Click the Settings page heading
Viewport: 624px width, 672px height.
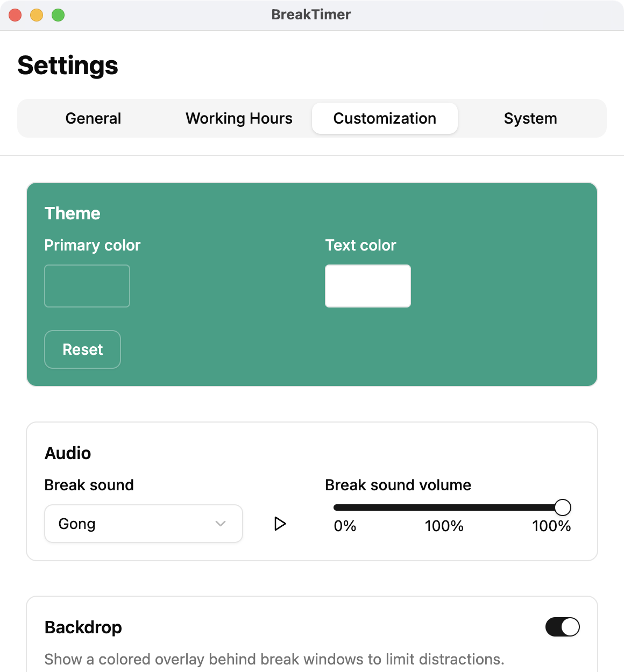pyautogui.click(x=68, y=66)
